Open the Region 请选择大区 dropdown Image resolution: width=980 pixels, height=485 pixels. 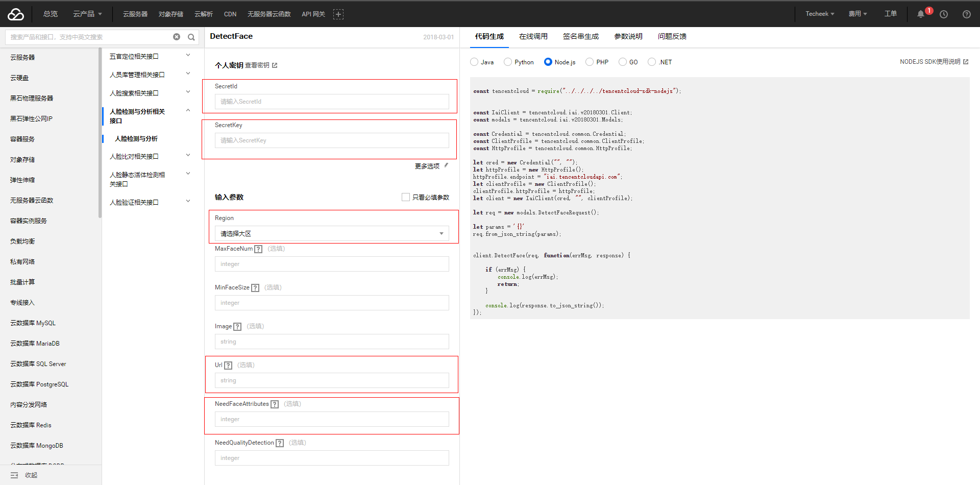coord(332,233)
